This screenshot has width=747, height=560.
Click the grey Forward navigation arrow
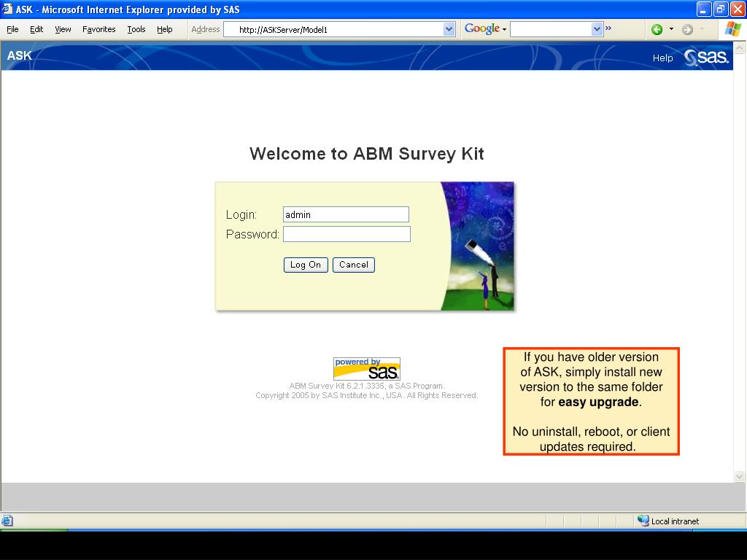tap(687, 29)
